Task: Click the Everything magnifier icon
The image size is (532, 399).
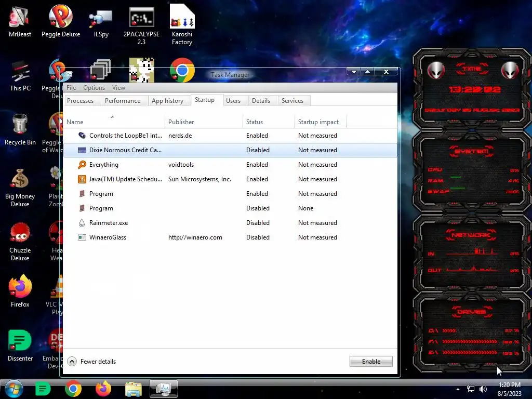Action: (82, 165)
